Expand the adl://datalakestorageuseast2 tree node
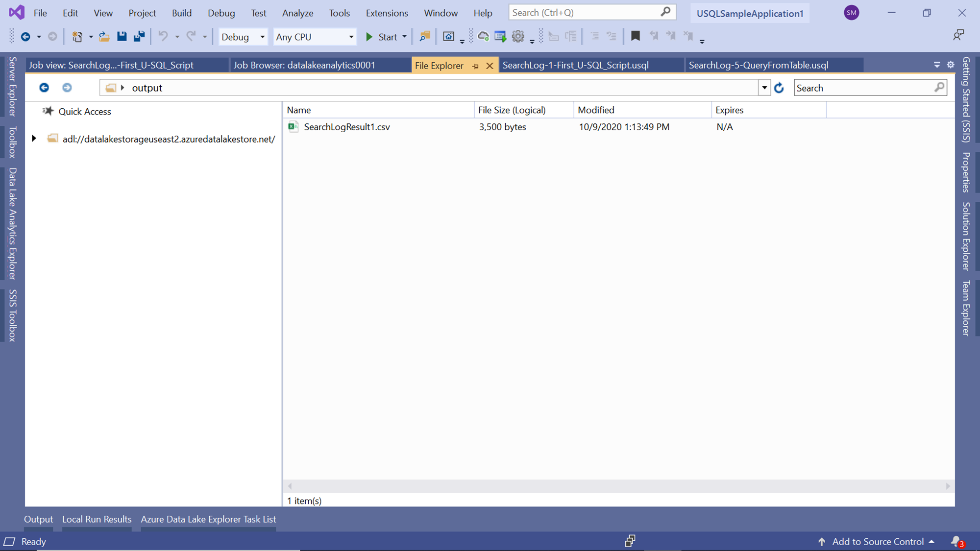 34,139
